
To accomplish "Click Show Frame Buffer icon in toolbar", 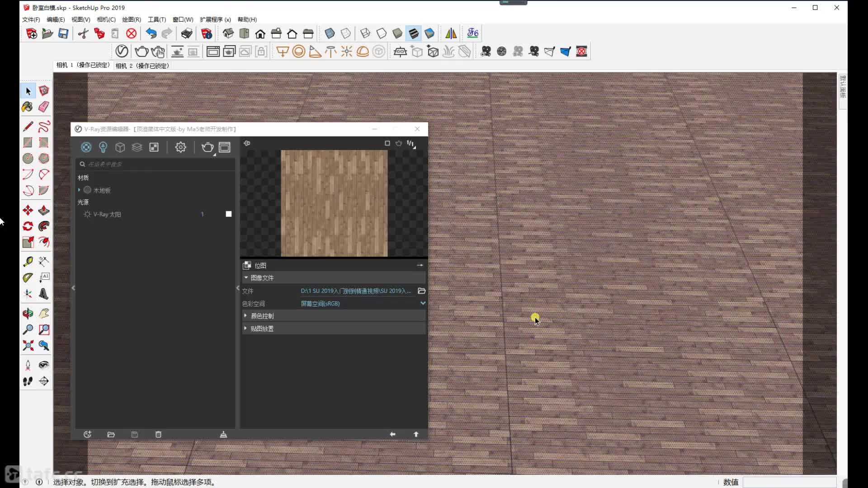I will pos(213,52).
